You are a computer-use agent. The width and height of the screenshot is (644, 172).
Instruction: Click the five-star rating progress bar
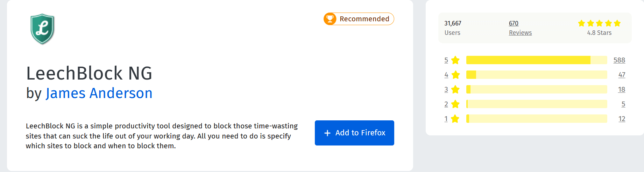[537, 60]
